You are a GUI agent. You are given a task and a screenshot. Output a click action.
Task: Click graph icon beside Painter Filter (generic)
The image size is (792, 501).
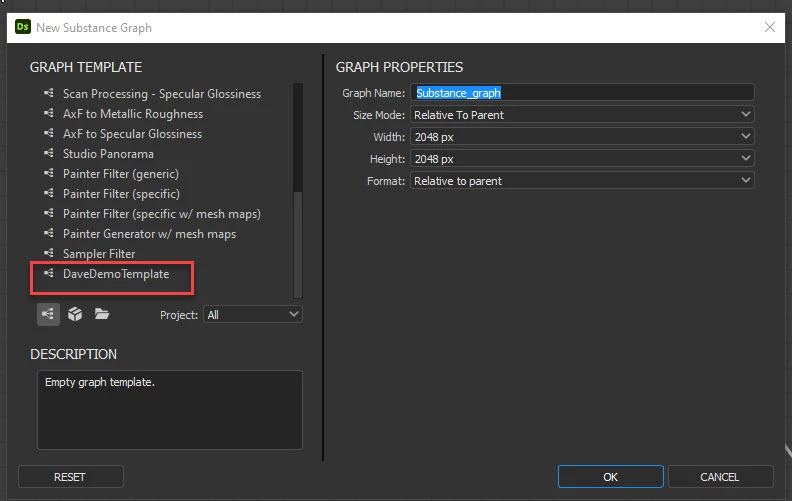(x=48, y=173)
